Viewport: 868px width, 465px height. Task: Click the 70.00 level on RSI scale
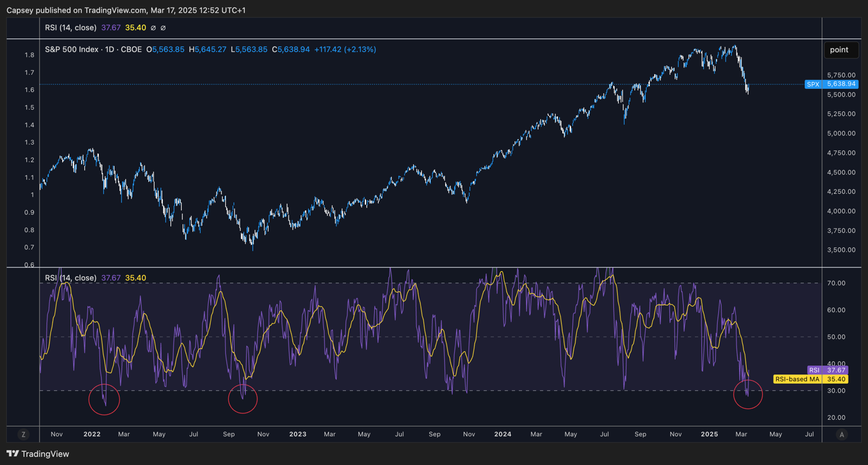tap(836, 283)
